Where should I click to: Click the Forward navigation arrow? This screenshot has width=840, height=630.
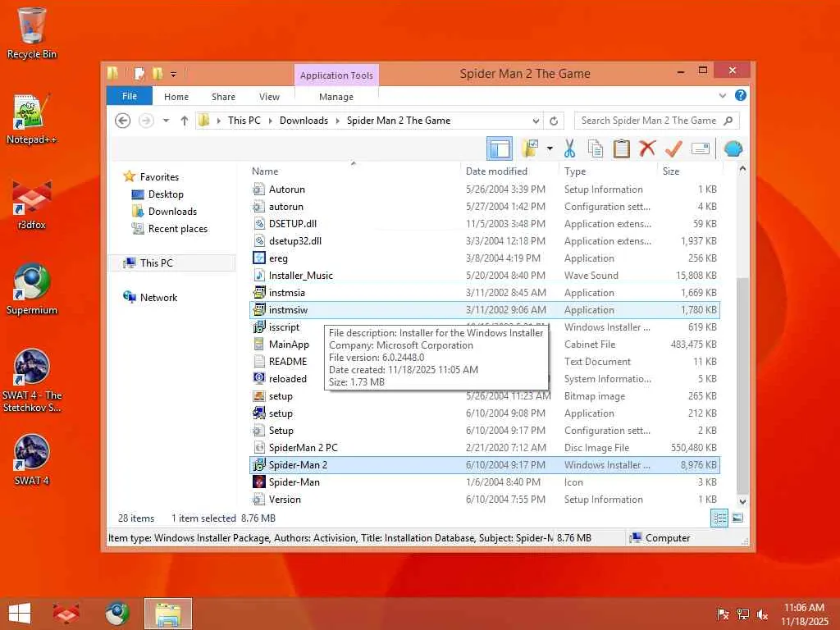click(146, 121)
